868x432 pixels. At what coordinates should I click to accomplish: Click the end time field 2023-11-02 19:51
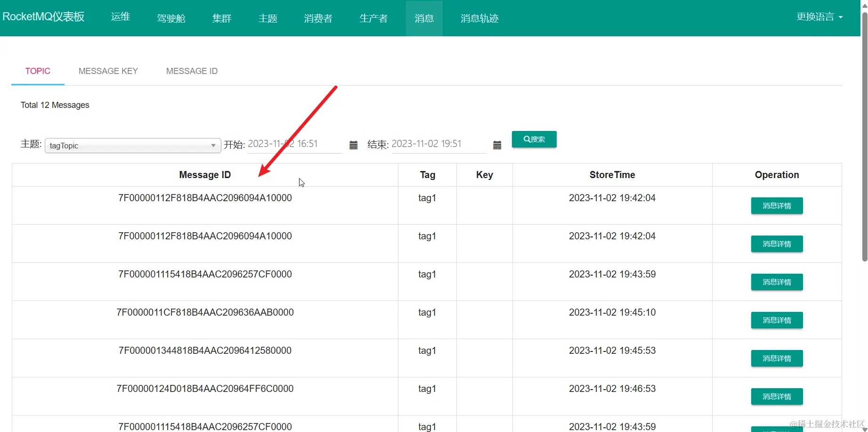[x=438, y=144]
